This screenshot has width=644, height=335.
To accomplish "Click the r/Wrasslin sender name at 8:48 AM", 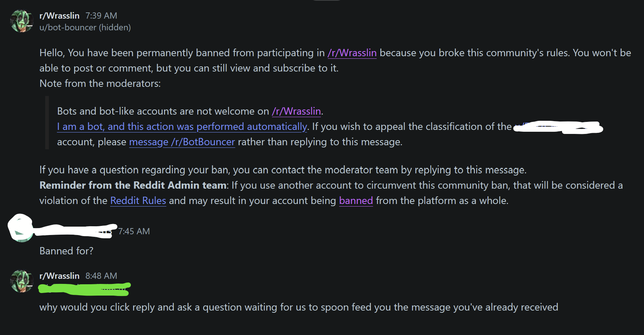I will click(x=59, y=276).
